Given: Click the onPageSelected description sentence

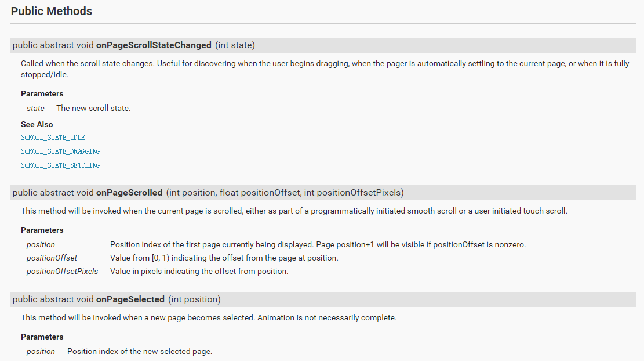Looking at the screenshot, I should click(x=209, y=318).
